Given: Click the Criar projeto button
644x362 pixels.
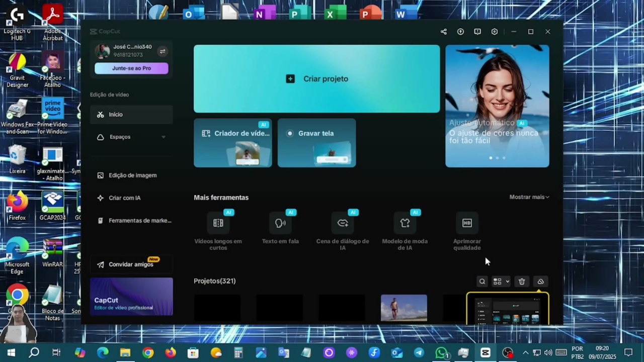Looking at the screenshot, I should (316, 79).
